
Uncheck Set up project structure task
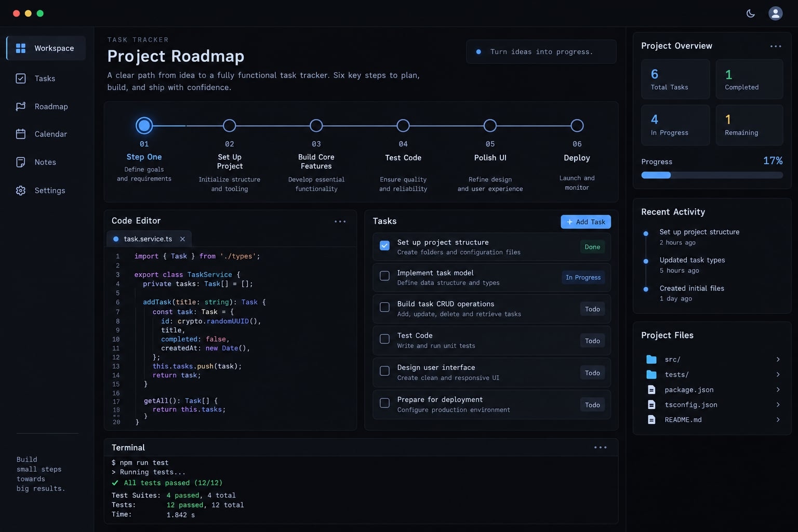click(x=384, y=246)
